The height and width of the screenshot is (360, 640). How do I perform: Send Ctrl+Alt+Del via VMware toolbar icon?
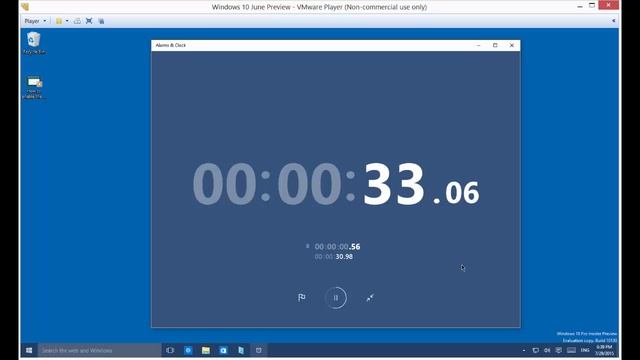coord(77,21)
